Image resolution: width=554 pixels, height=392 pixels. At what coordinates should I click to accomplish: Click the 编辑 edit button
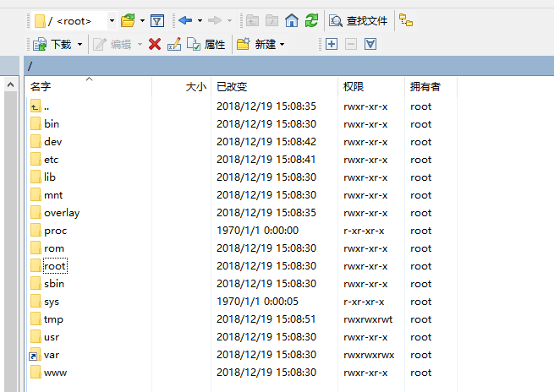[x=112, y=45]
